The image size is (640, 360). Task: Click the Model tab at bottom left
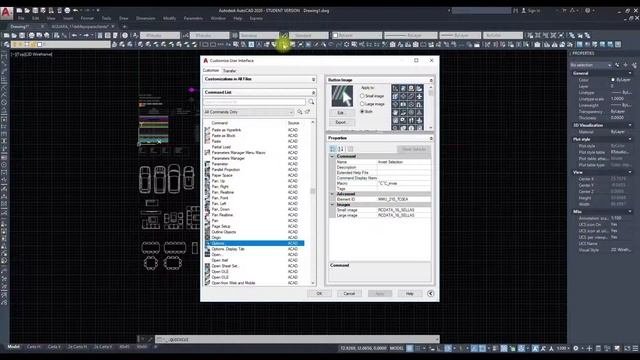13,347
